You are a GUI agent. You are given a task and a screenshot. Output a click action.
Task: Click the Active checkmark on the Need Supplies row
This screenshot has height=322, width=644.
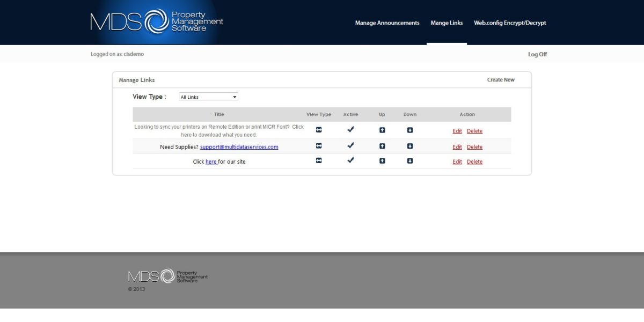(351, 145)
